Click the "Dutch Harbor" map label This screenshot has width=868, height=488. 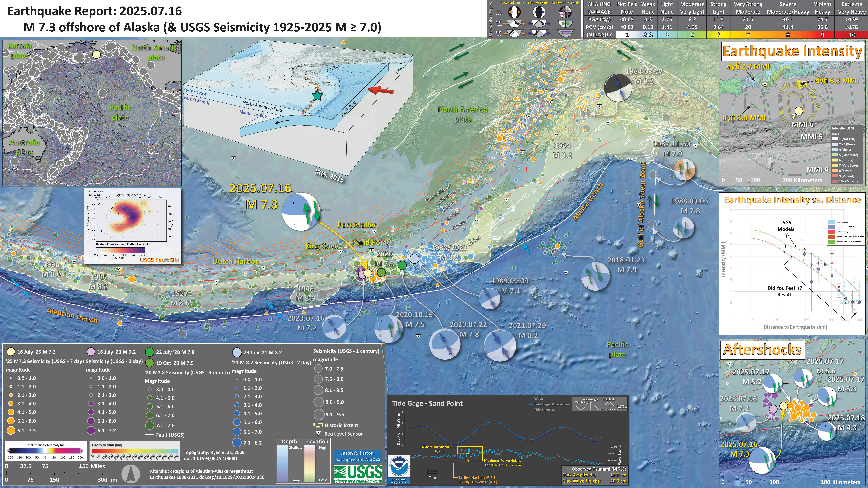click(235, 261)
